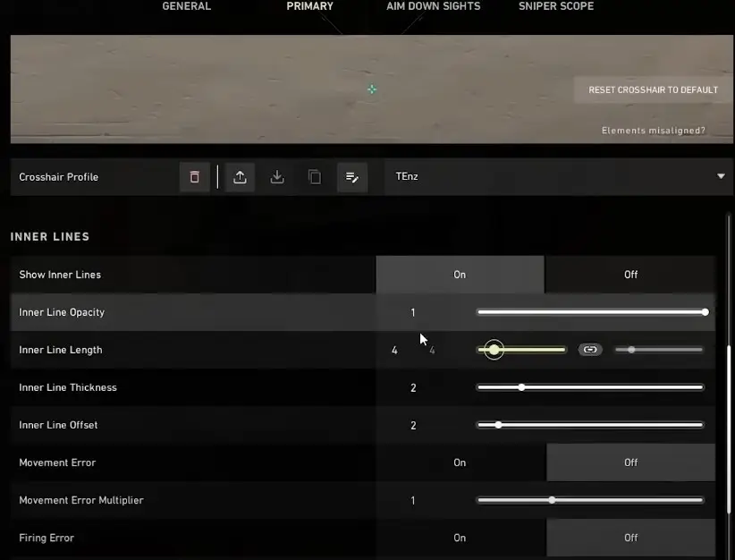Click Reset Crosshair to Default
Viewport: 735px width, 560px height.
pos(653,89)
